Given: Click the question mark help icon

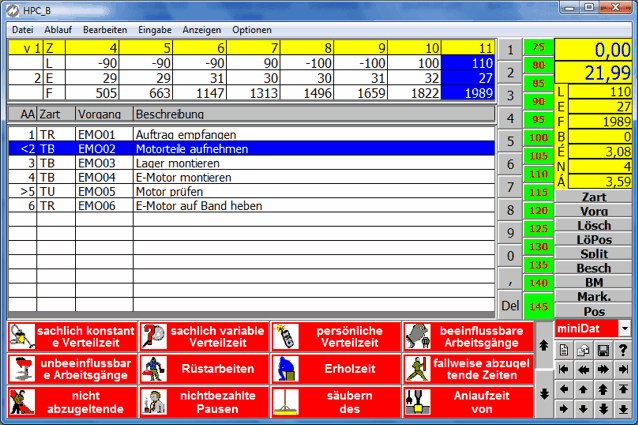Looking at the screenshot, I should click(623, 349).
